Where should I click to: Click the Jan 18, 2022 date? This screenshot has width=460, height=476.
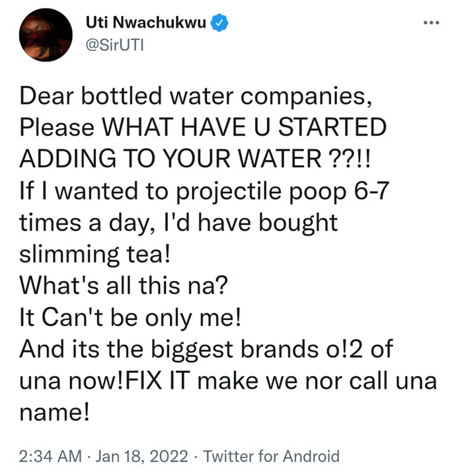click(x=142, y=456)
